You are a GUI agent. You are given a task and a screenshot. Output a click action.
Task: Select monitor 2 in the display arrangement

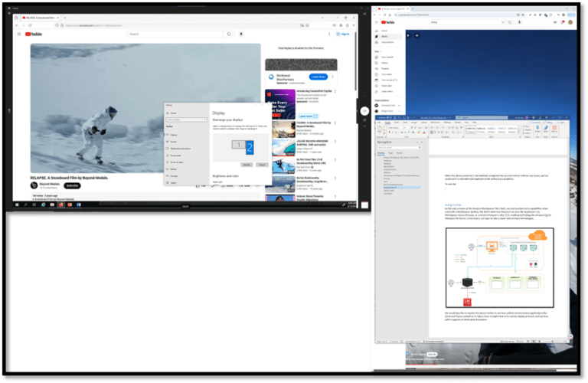[x=250, y=147]
